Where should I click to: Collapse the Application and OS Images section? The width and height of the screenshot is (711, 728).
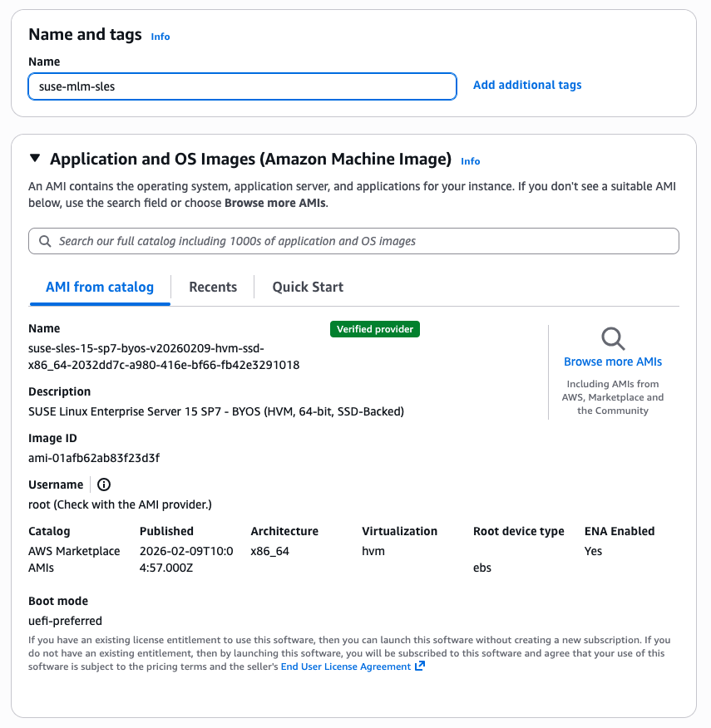click(x=35, y=159)
